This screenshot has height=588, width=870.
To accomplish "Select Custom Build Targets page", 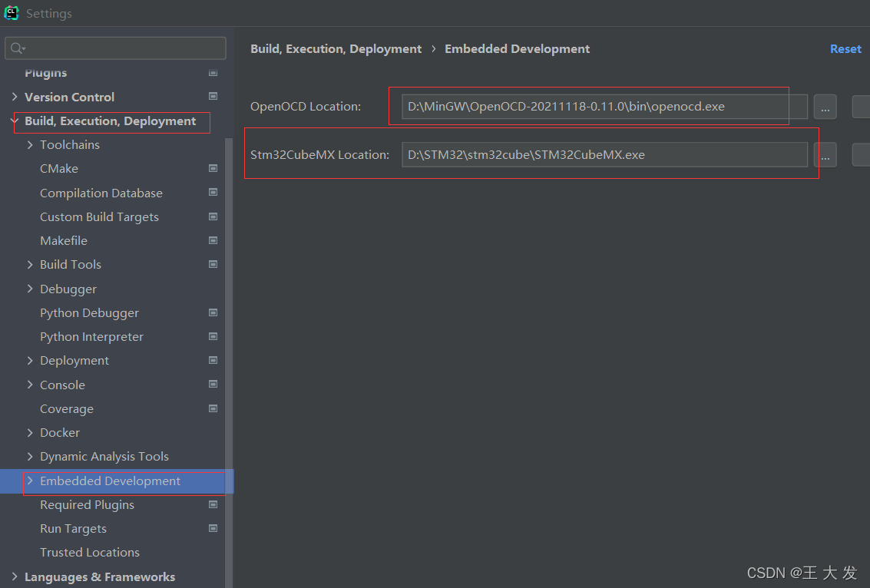I will (99, 217).
